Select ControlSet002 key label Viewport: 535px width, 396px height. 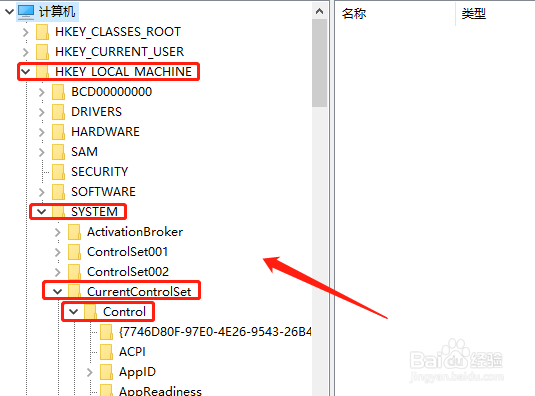[128, 272]
